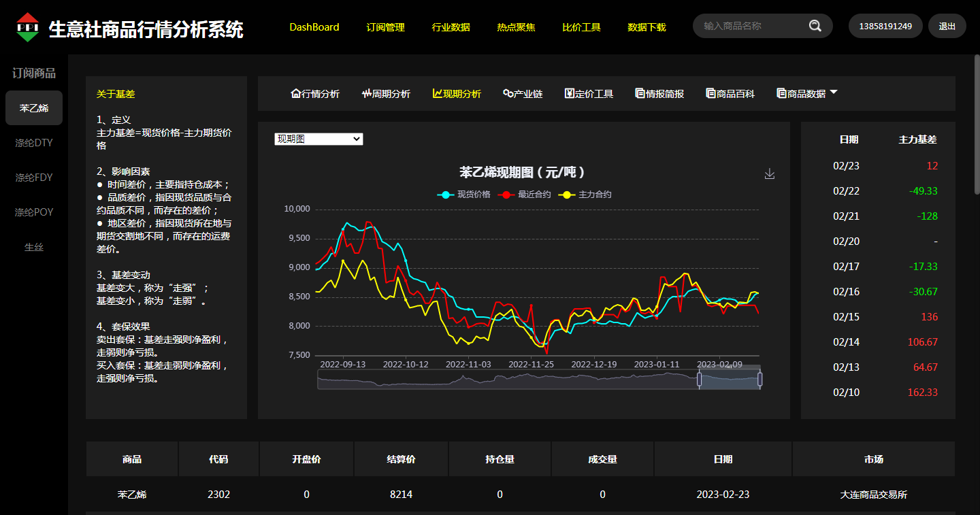This screenshot has width=980, height=515.
Task: Download the chart image icon
Action: coord(770,174)
